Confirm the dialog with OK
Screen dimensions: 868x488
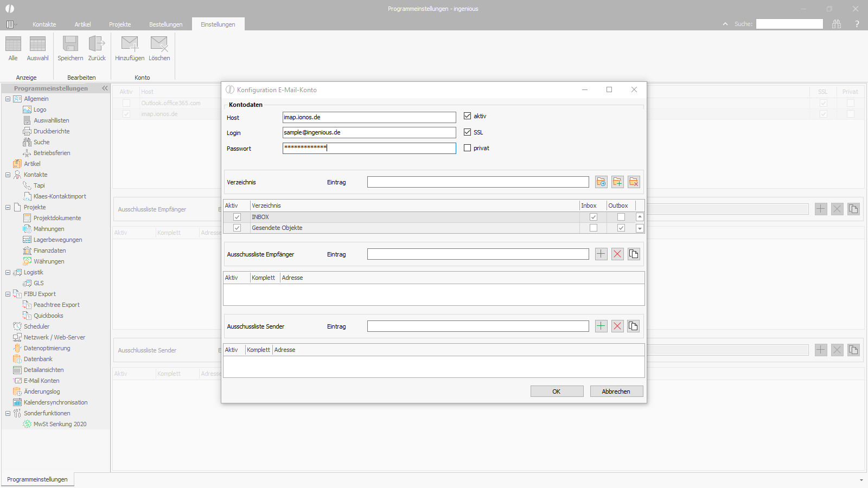tap(557, 391)
